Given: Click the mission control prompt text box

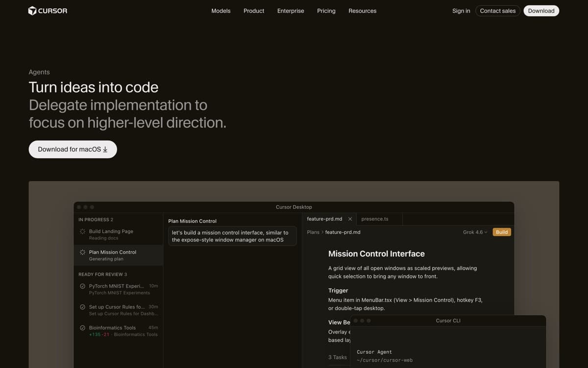Looking at the screenshot, I should [232, 236].
